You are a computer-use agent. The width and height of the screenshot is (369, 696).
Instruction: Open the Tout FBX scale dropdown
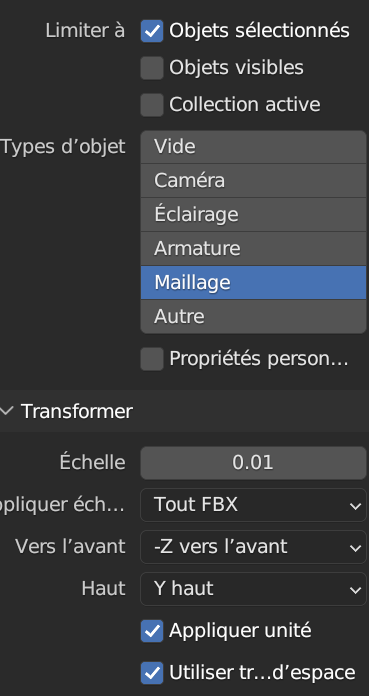pyautogui.click(x=254, y=505)
